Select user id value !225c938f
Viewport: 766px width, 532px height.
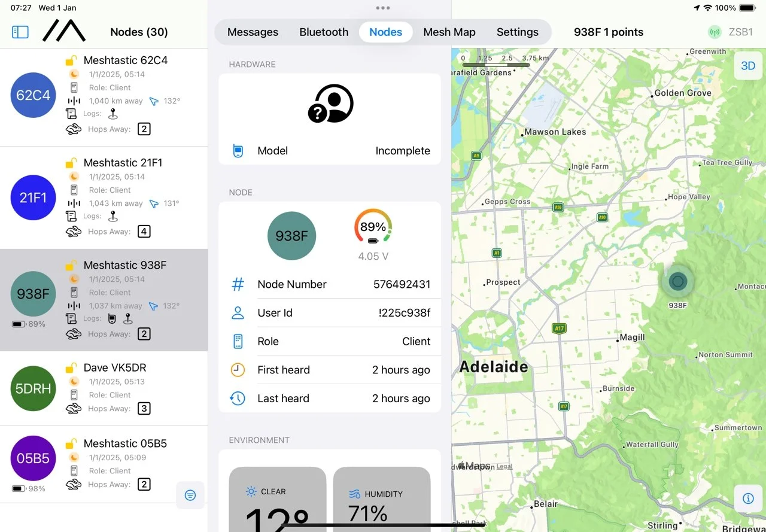pos(404,313)
